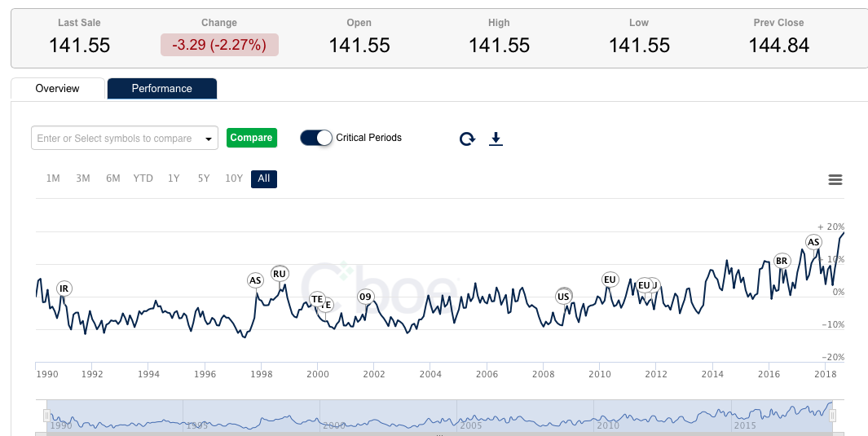Click the BR critical period marker
Viewport: 868px width, 436px height.
tap(782, 261)
